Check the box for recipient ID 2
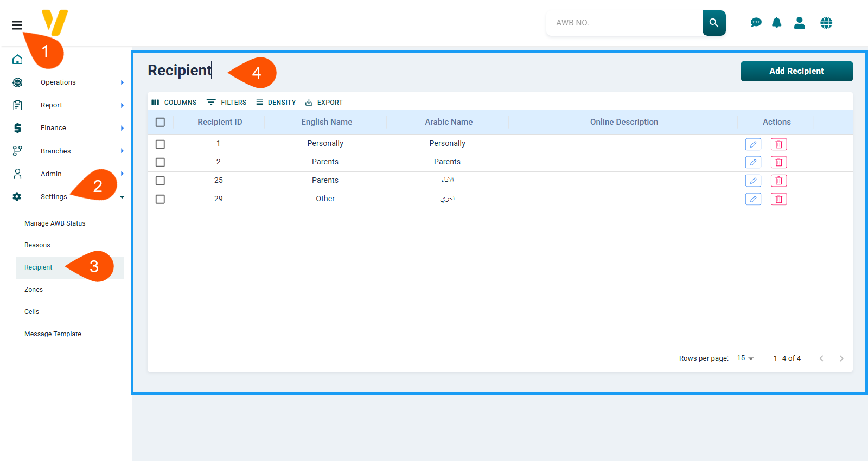This screenshot has height=461, width=868. coord(160,162)
